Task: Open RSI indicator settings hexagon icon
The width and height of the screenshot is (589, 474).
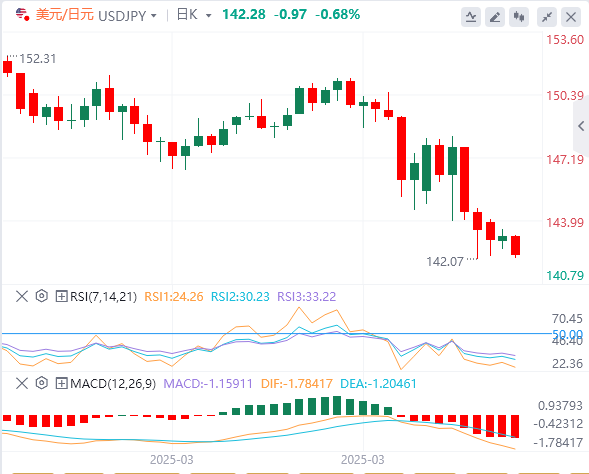Action: coord(42,296)
